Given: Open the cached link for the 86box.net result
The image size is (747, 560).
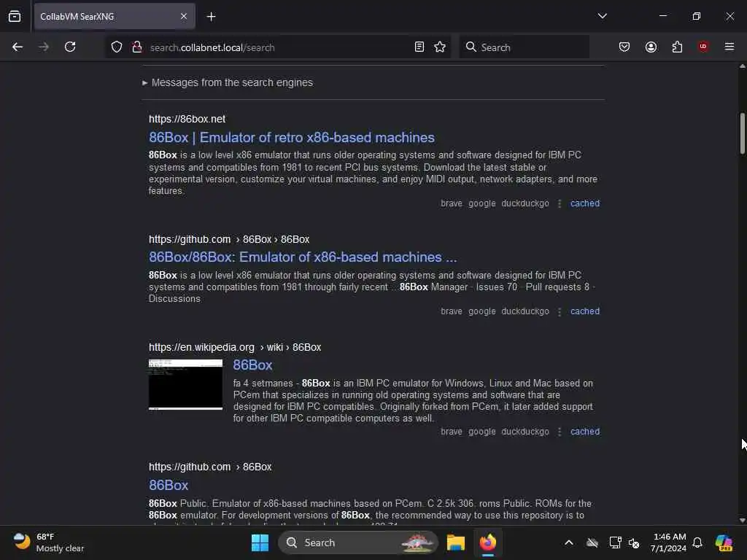Looking at the screenshot, I should pos(585,203).
